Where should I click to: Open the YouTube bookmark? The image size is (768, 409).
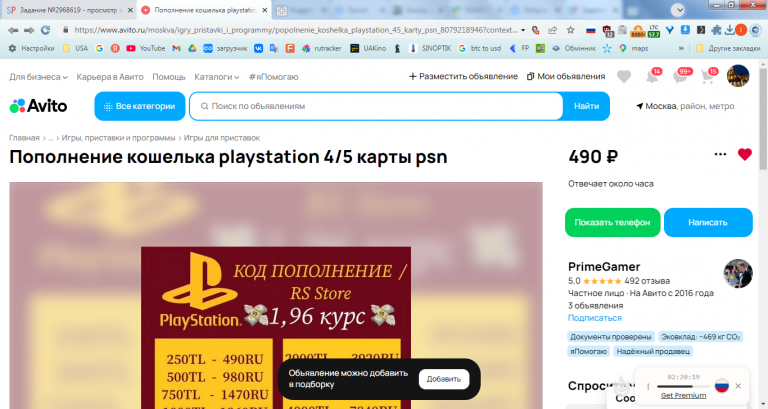[x=145, y=48]
